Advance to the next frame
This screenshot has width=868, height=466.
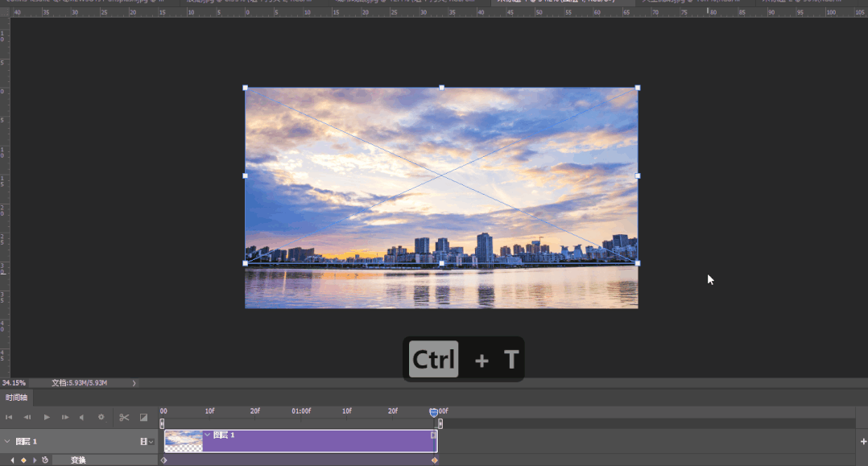click(x=65, y=417)
